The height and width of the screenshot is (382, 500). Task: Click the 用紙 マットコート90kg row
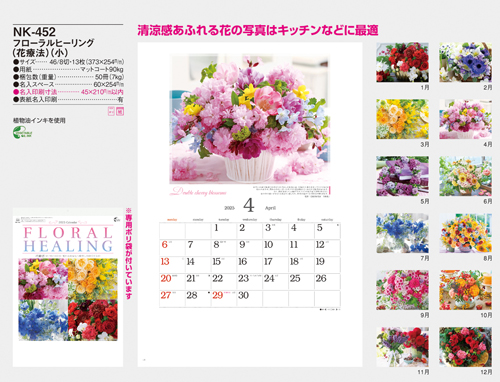[x=68, y=69]
